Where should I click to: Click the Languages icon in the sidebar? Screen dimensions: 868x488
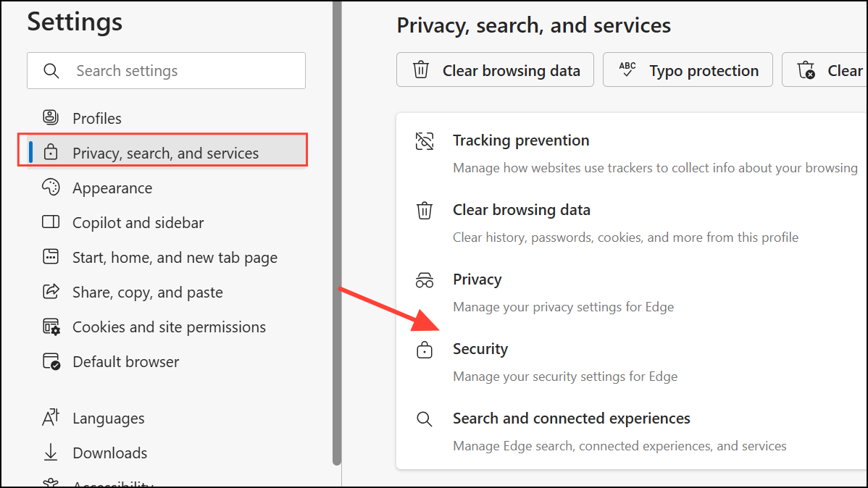click(x=49, y=418)
